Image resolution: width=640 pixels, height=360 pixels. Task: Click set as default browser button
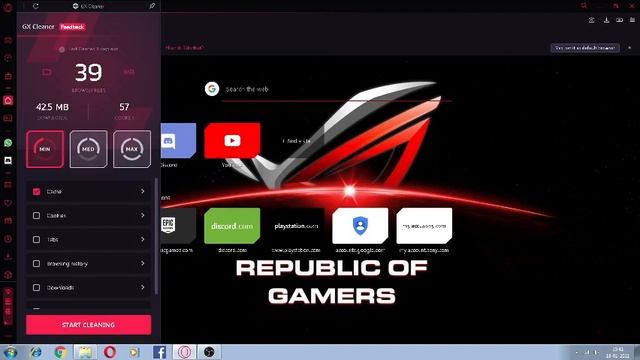(585, 48)
